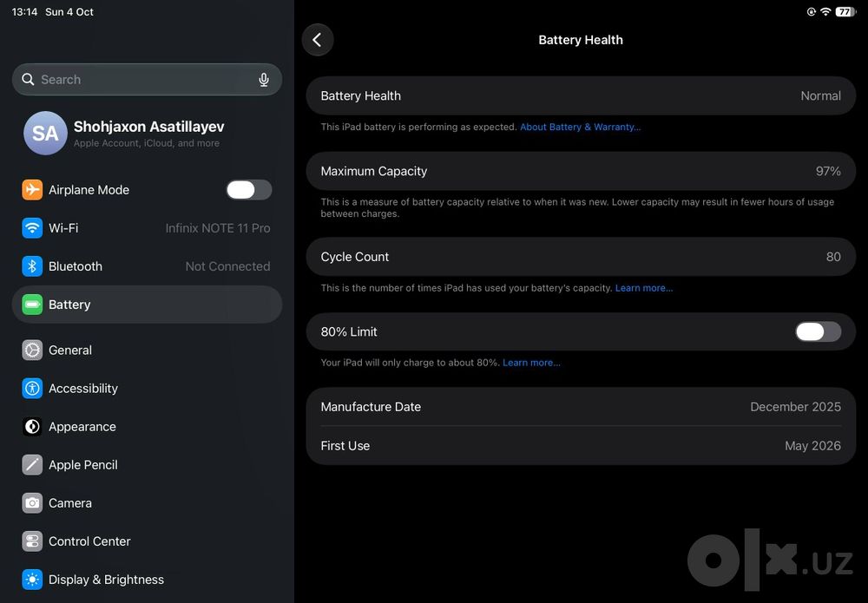Screen dimensions: 868x603
Task: Tap the back chevron button
Action: [x=318, y=40]
